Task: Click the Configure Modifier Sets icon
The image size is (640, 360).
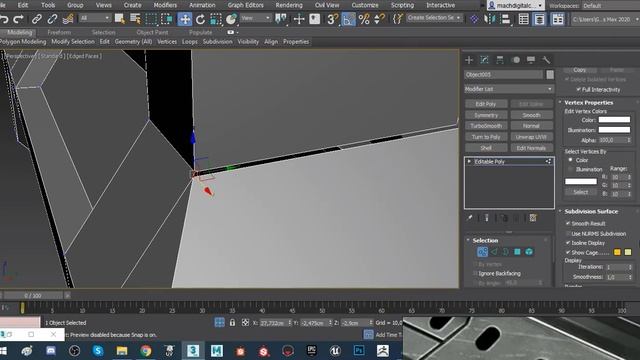Action: click(x=533, y=218)
